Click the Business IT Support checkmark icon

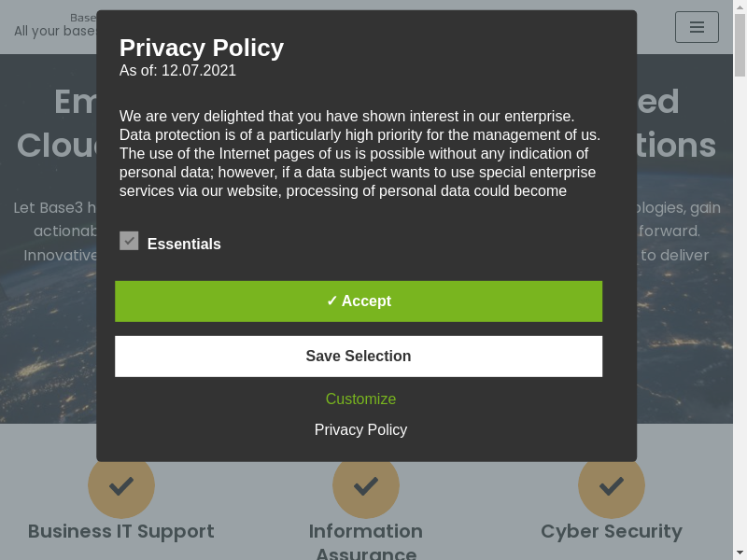121,484
